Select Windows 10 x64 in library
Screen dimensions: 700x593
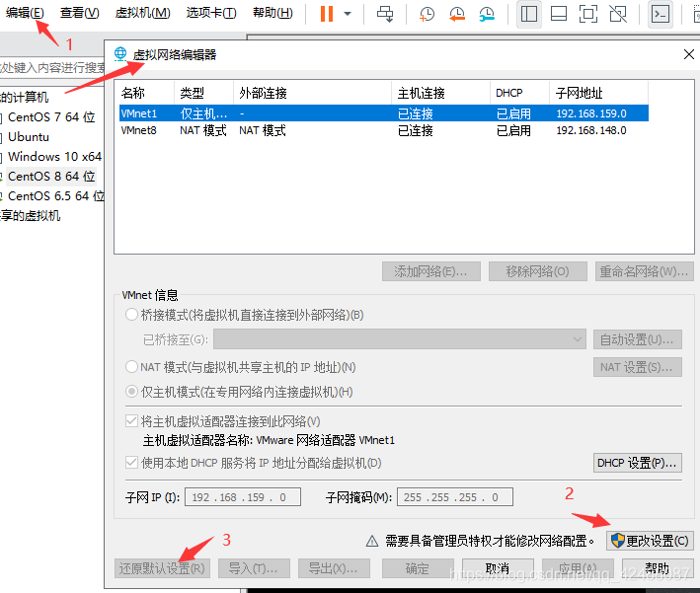point(54,156)
